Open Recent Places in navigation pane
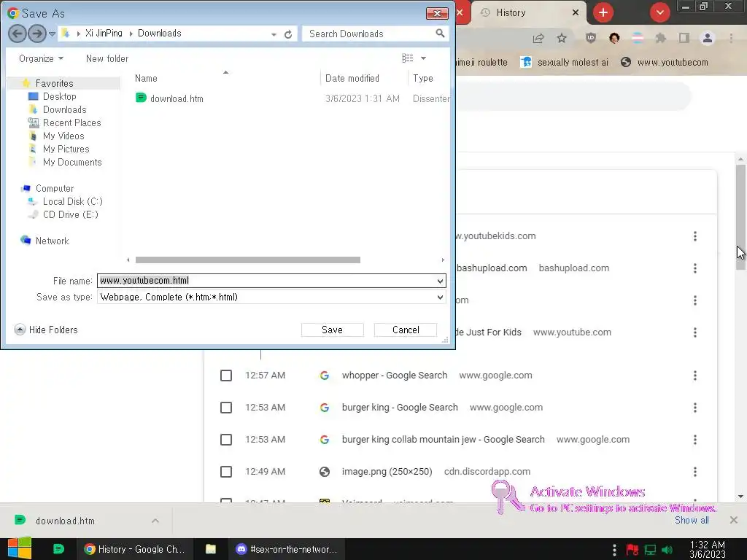 tap(71, 122)
